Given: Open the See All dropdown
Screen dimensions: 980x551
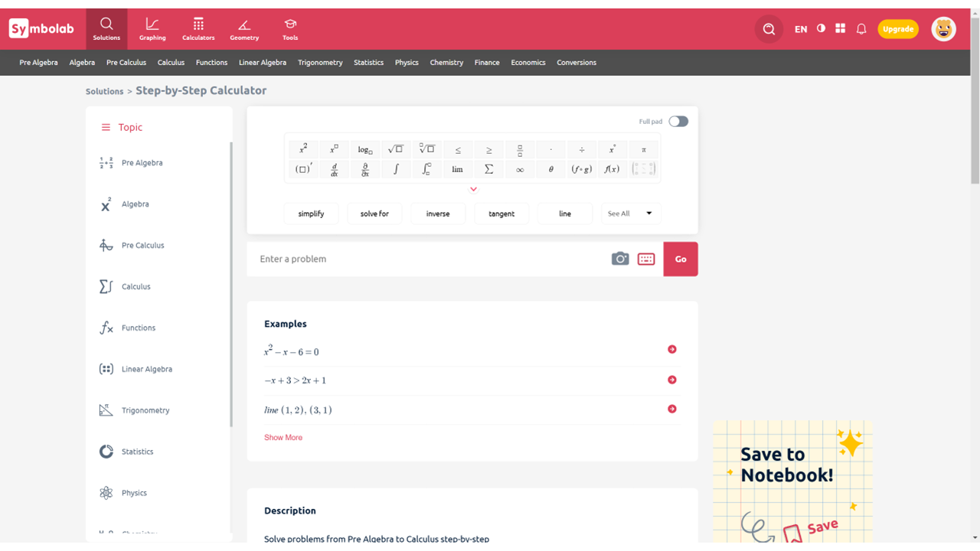Looking at the screenshot, I should (x=630, y=214).
